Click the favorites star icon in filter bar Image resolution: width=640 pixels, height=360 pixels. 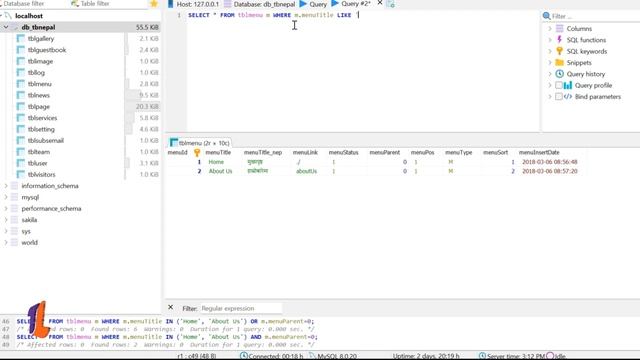pyautogui.click(x=154, y=4)
